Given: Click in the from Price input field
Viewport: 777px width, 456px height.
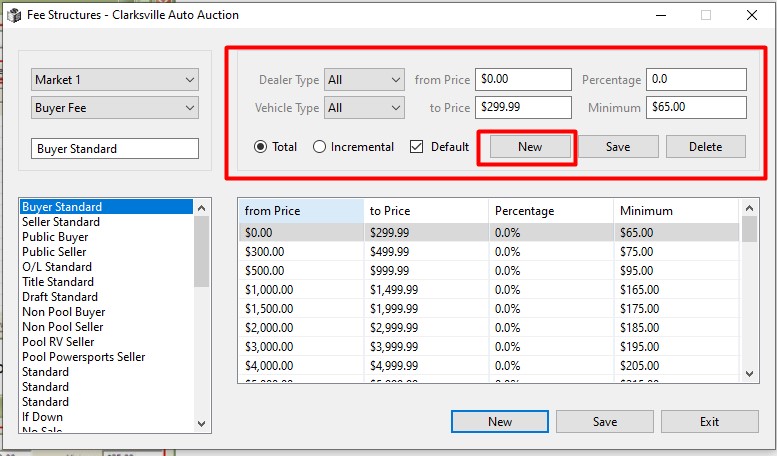Looking at the screenshot, I should click(x=523, y=80).
